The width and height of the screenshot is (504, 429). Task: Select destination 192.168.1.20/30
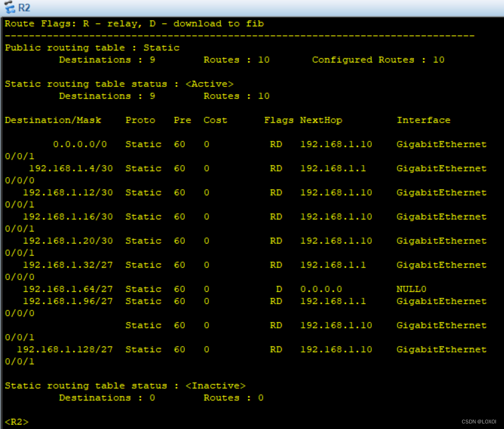pos(68,240)
